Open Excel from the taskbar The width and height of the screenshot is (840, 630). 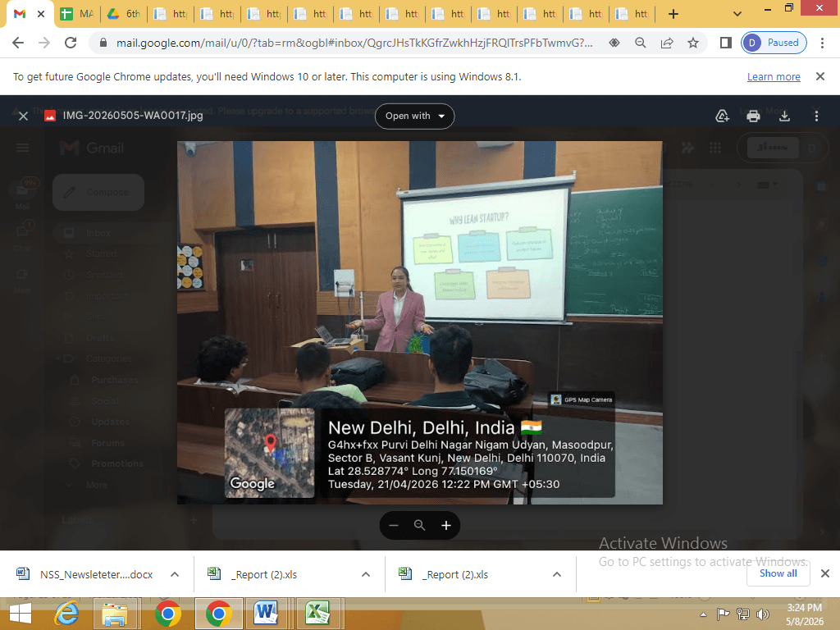(x=317, y=614)
